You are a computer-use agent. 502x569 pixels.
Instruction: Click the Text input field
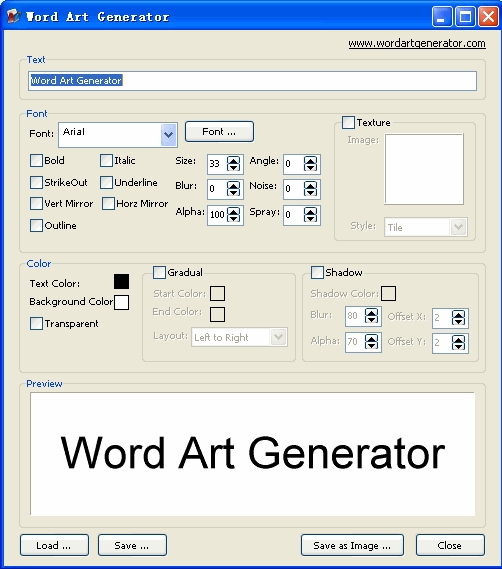pyautogui.click(x=253, y=81)
